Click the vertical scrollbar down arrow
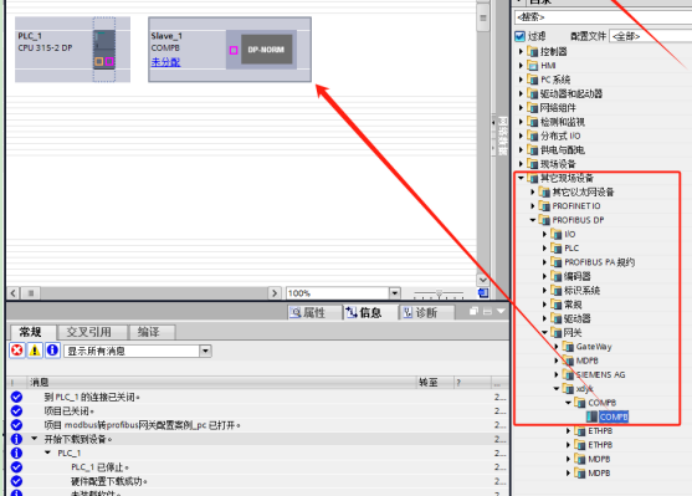Image resolution: width=693 pixels, height=496 pixels. pyautogui.click(x=483, y=280)
